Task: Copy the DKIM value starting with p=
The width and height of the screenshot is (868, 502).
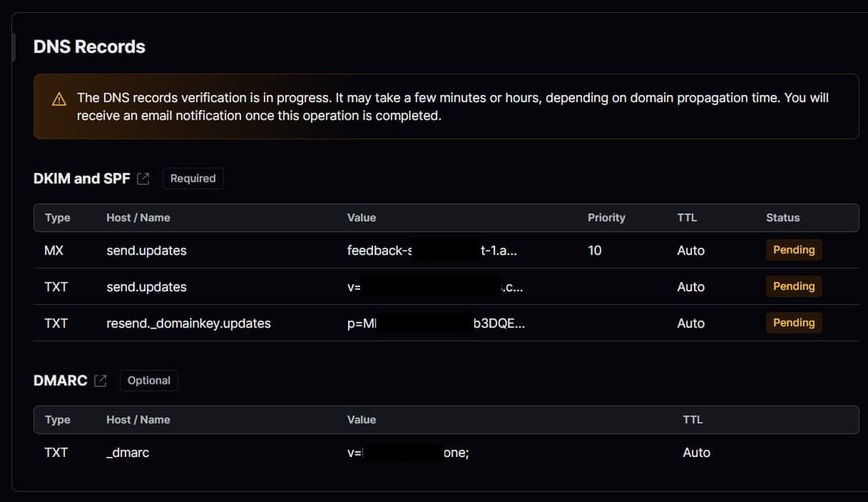Action: [x=436, y=323]
